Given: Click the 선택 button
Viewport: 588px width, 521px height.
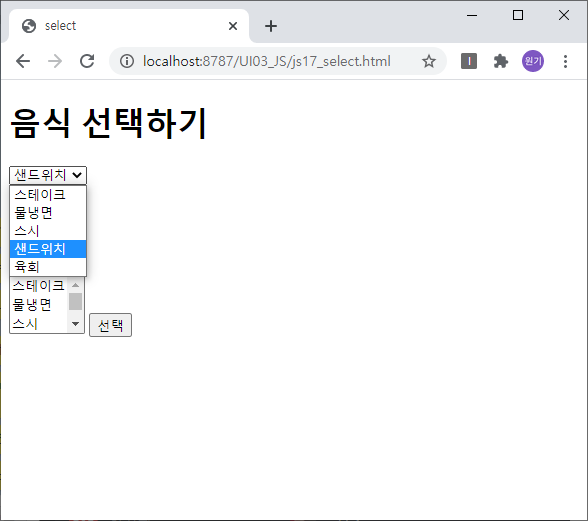Looking at the screenshot, I should pyautogui.click(x=110, y=325).
